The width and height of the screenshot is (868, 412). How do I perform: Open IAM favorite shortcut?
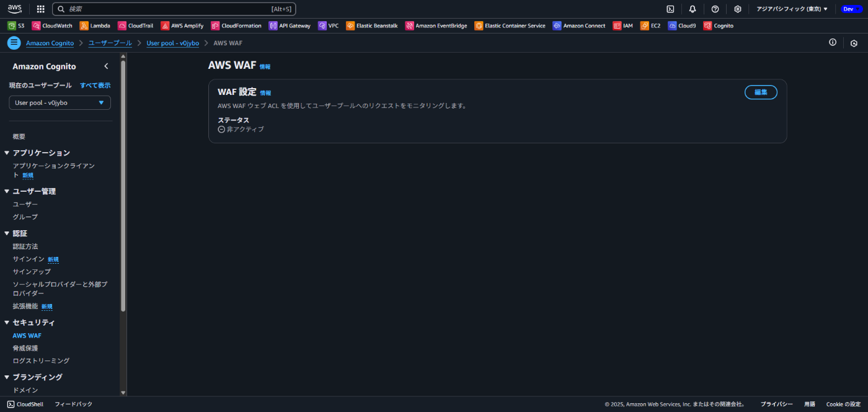pyautogui.click(x=623, y=26)
